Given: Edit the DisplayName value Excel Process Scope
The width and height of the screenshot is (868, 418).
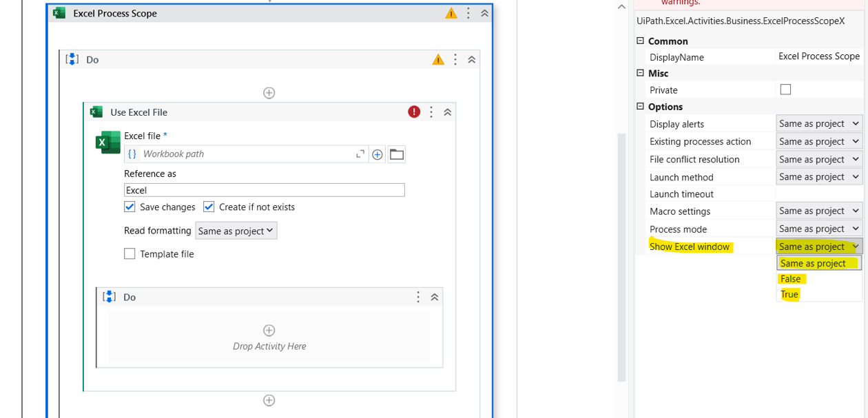Looking at the screenshot, I should tap(819, 56).
